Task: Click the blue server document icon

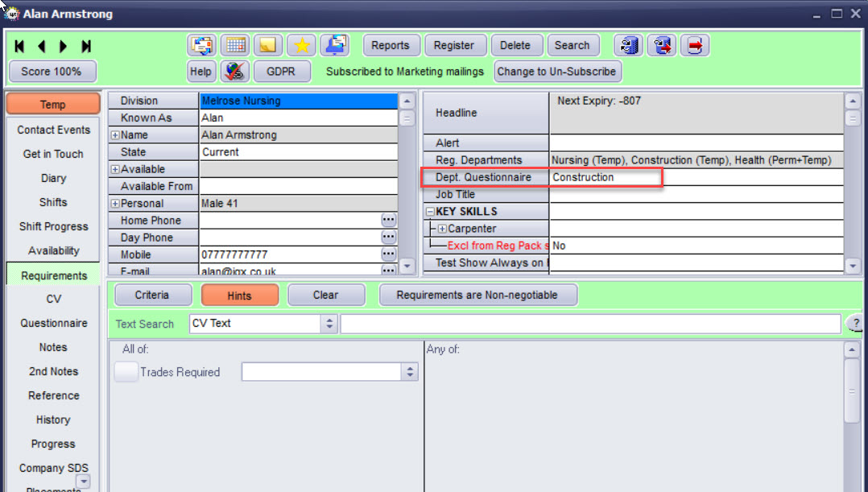Action: [629, 45]
